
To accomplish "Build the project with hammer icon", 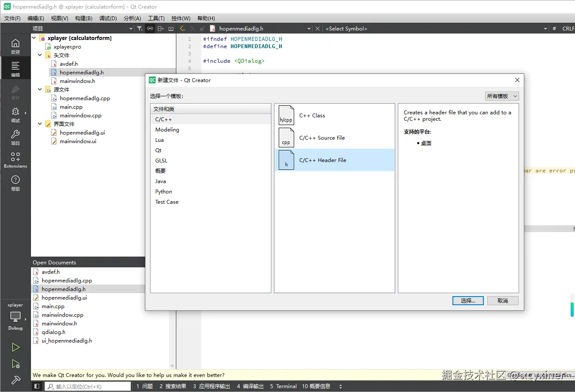I will click(x=15, y=380).
